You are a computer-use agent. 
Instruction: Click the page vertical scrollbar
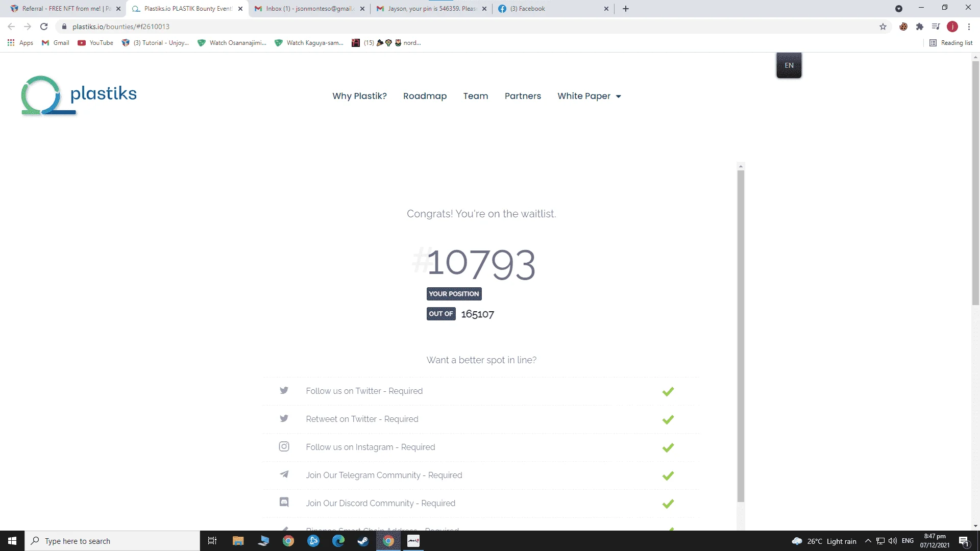tap(975, 183)
